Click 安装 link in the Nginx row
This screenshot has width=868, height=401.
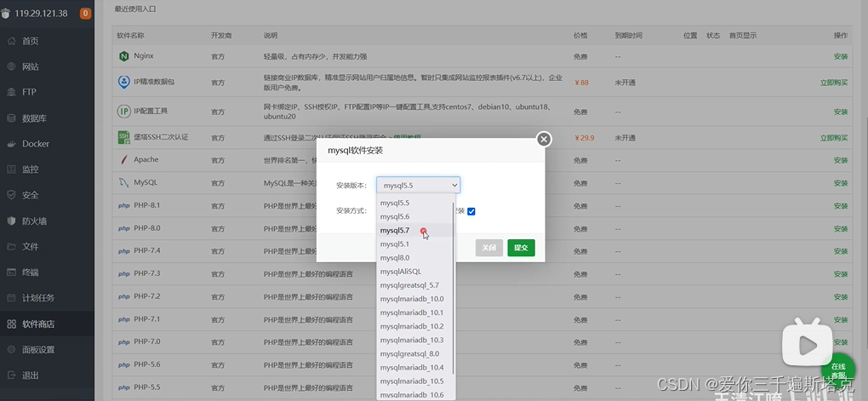pyautogui.click(x=840, y=56)
